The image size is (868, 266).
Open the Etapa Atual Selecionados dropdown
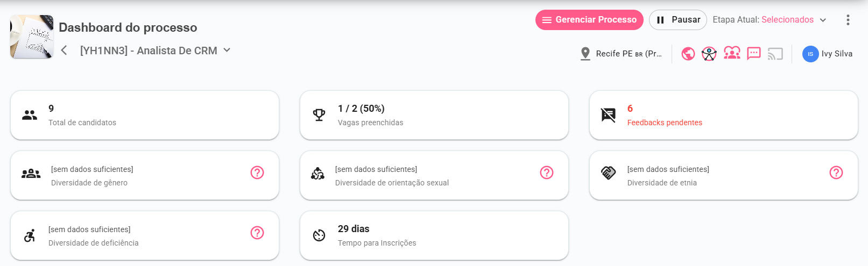click(x=823, y=20)
